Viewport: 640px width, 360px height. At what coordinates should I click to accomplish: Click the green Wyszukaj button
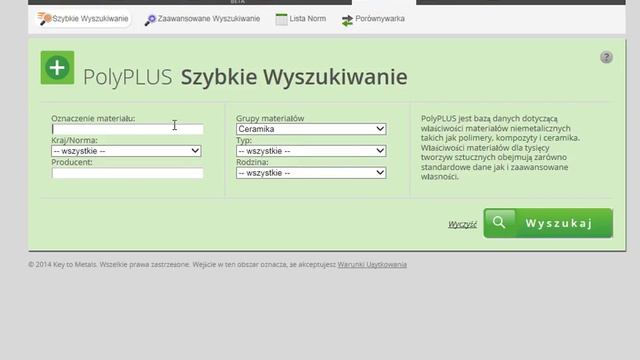548,223
